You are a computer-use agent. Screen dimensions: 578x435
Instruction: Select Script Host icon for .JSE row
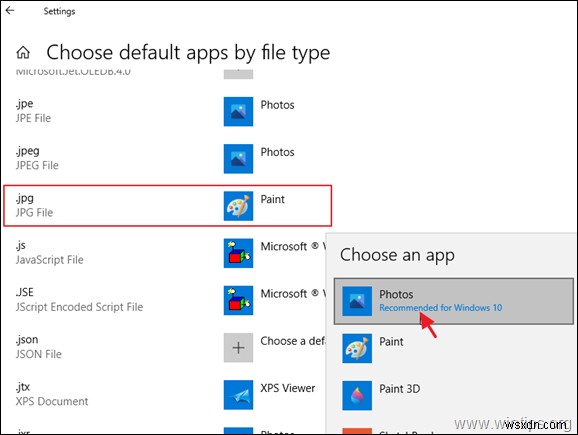coord(238,300)
